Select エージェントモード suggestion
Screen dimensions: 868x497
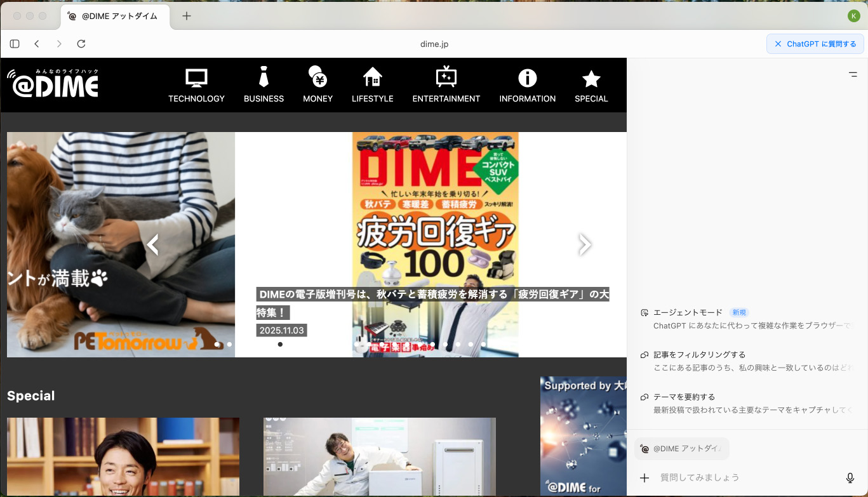[688, 312]
